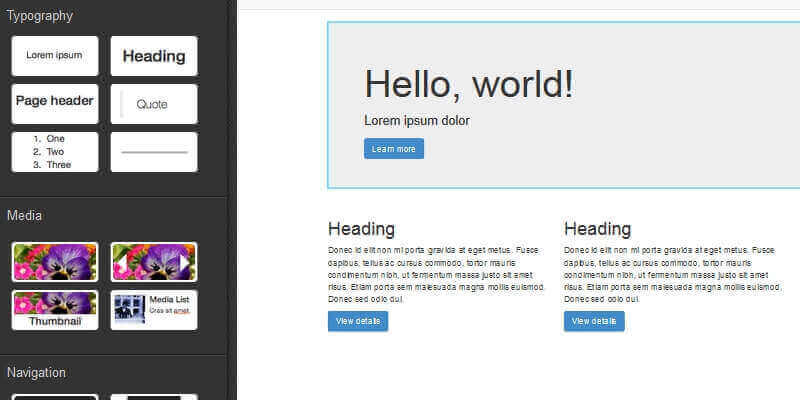The height and width of the screenshot is (400, 800).
Task: Pick the Media List component
Action: point(154,310)
